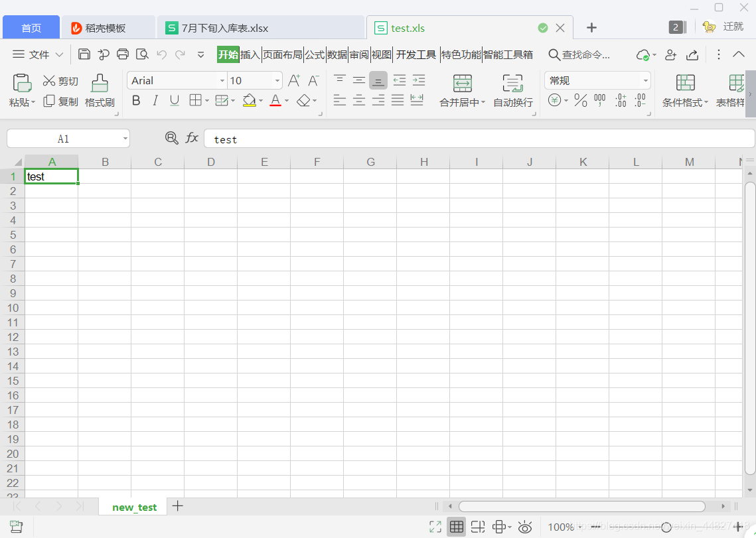
Task: Open number format 常规 dropdown
Action: pos(646,81)
